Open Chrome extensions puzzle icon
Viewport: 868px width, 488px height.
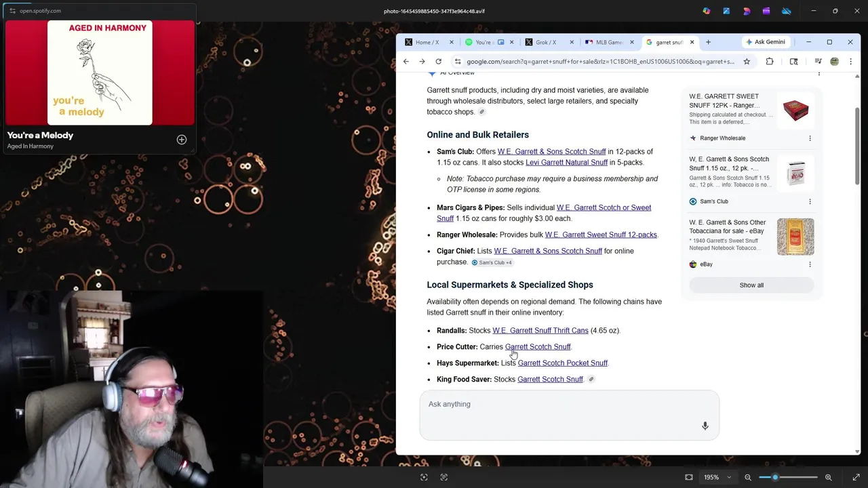pyautogui.click(x=770, y=62)
